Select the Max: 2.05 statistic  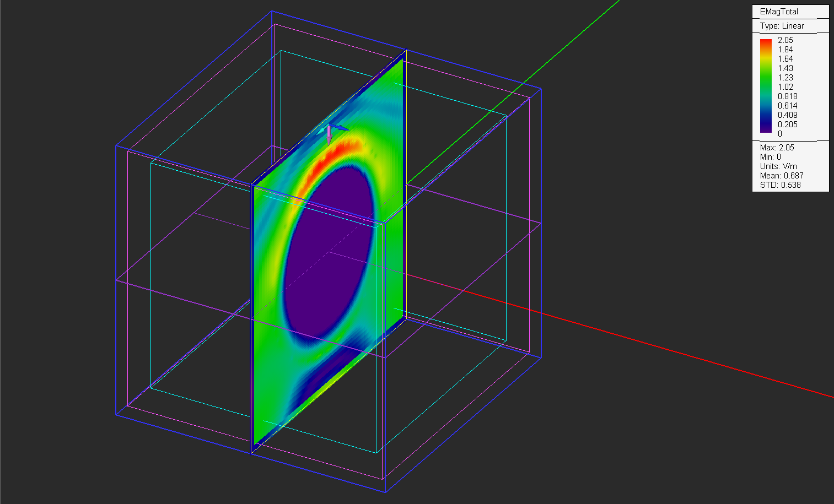tap(777, 148)
